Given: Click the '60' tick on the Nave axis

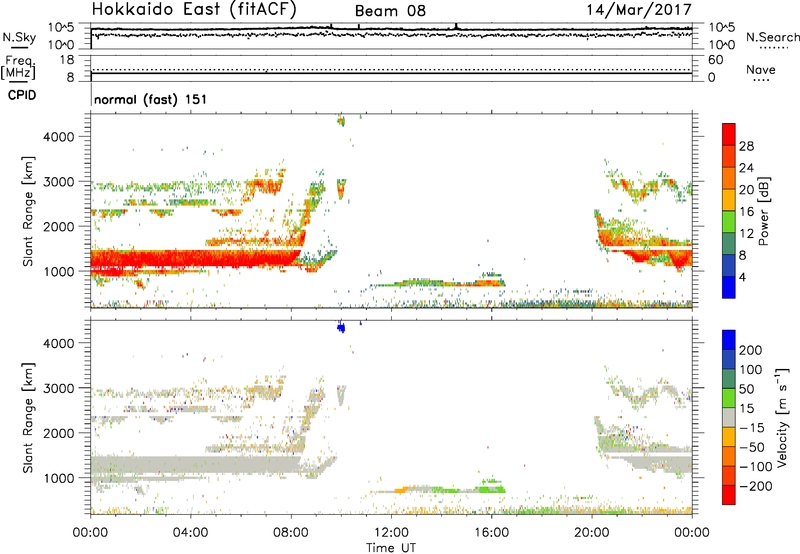Looking at the screenshot, I should click(716, 60).
